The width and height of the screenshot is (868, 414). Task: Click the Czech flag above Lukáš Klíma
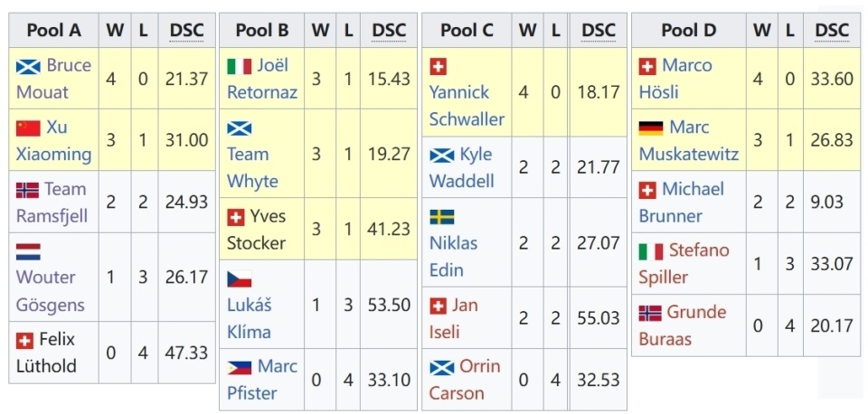coord(239,279)
